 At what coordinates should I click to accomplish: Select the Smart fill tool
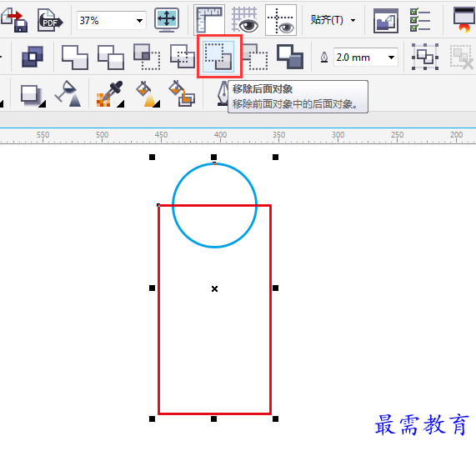point(182,93)
